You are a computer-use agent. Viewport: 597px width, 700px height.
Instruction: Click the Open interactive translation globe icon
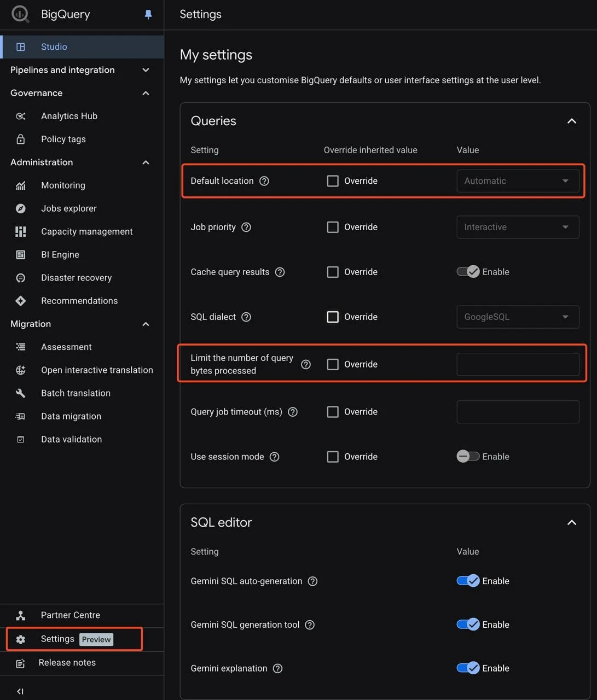(x=21, y=370)
